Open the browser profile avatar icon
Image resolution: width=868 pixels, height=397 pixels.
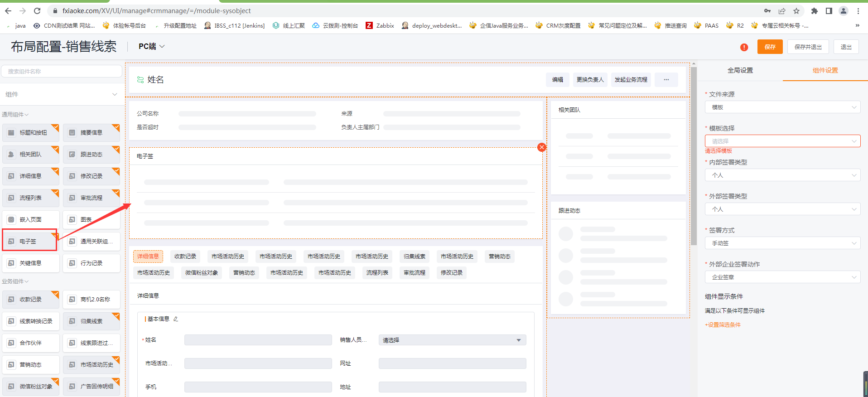(x=844, y=11)
